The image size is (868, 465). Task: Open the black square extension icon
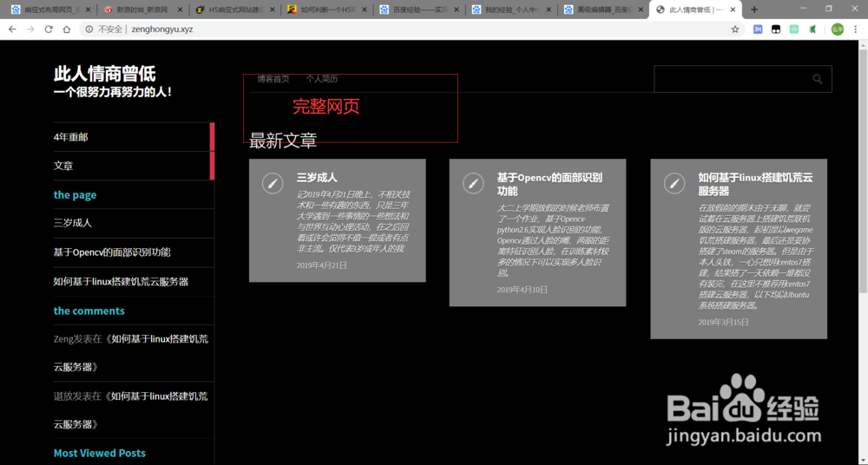[776, 29]
